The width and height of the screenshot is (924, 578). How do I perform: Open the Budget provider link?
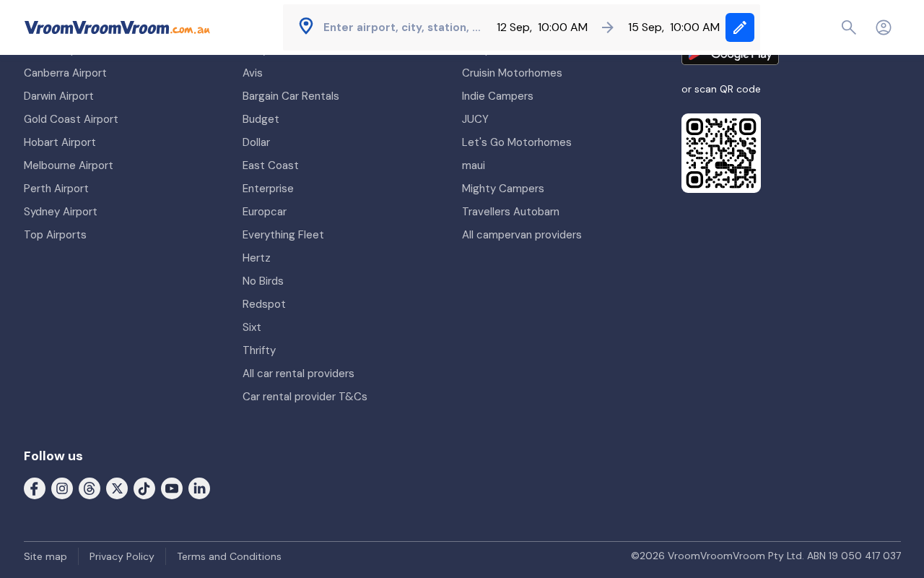click(x=261, y=119)
